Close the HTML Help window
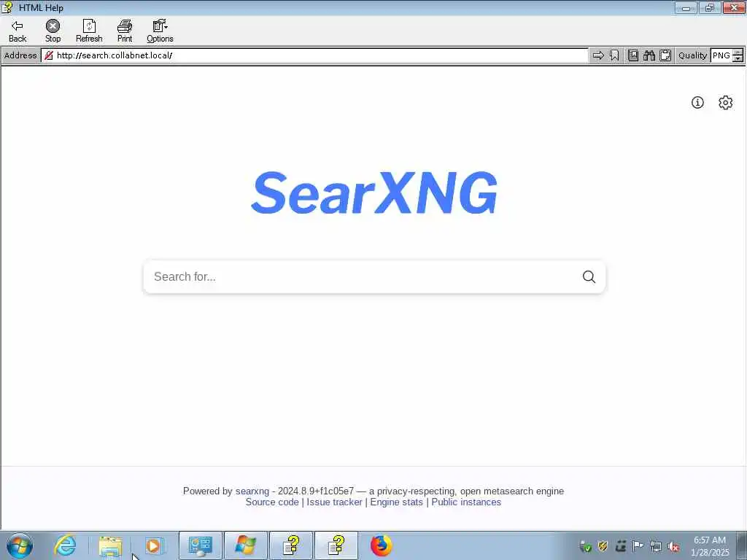 pos(734,7)
